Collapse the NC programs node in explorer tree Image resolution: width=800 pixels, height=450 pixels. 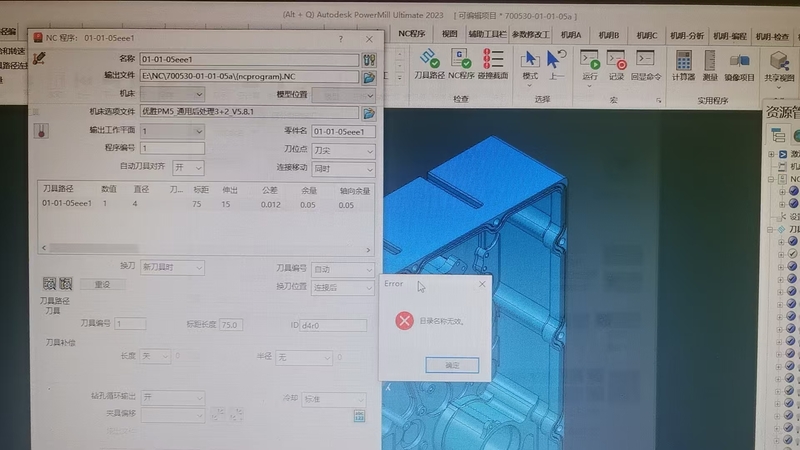coord(771,179)
